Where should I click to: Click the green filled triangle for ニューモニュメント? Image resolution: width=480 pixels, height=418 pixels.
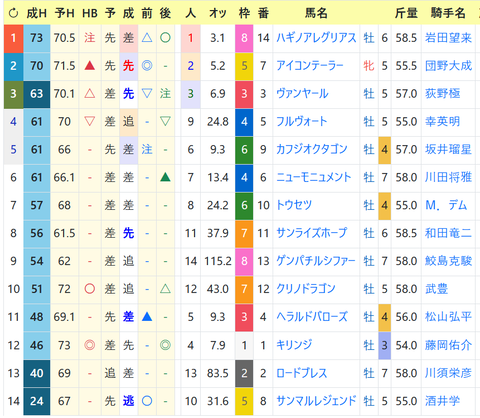tap(165, 177)
